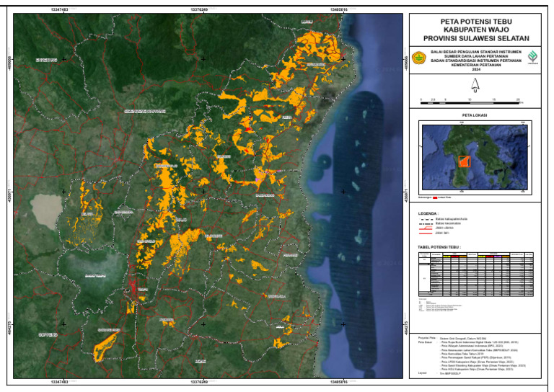Click the PETA LOKASI inset heading
Screen dimensions: 554x392
475,115
